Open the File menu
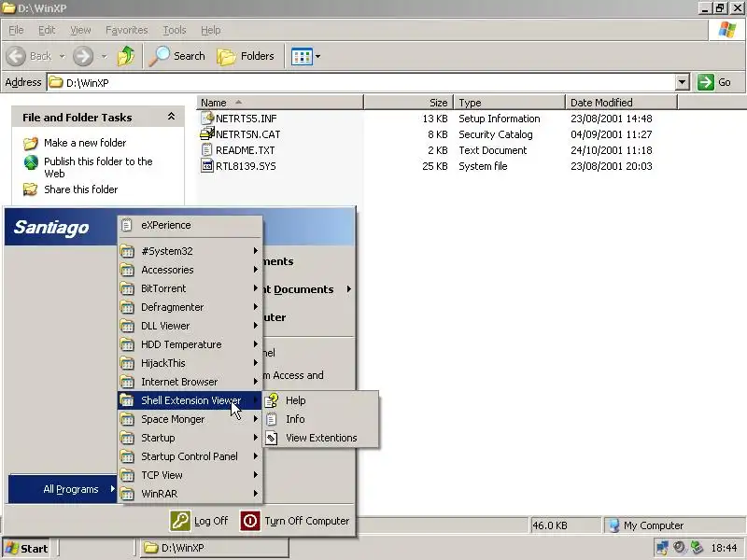The height and width of the screenshot is (560, 747). click(x=16, y=30)
